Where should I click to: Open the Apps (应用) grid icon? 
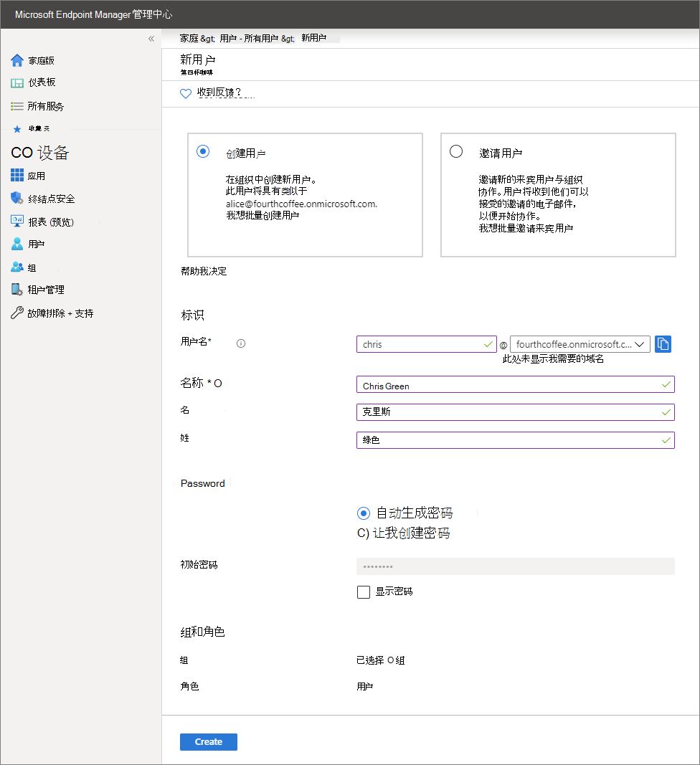tap(17, 175)
